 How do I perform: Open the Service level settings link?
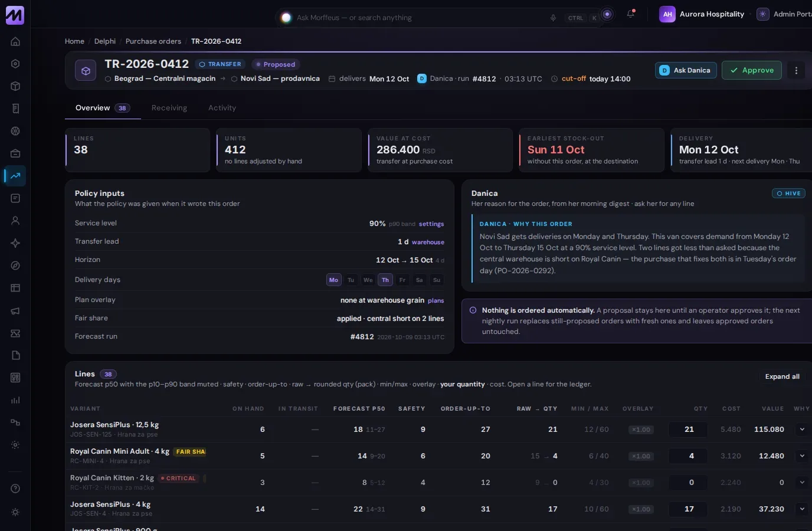click(431, 224)
